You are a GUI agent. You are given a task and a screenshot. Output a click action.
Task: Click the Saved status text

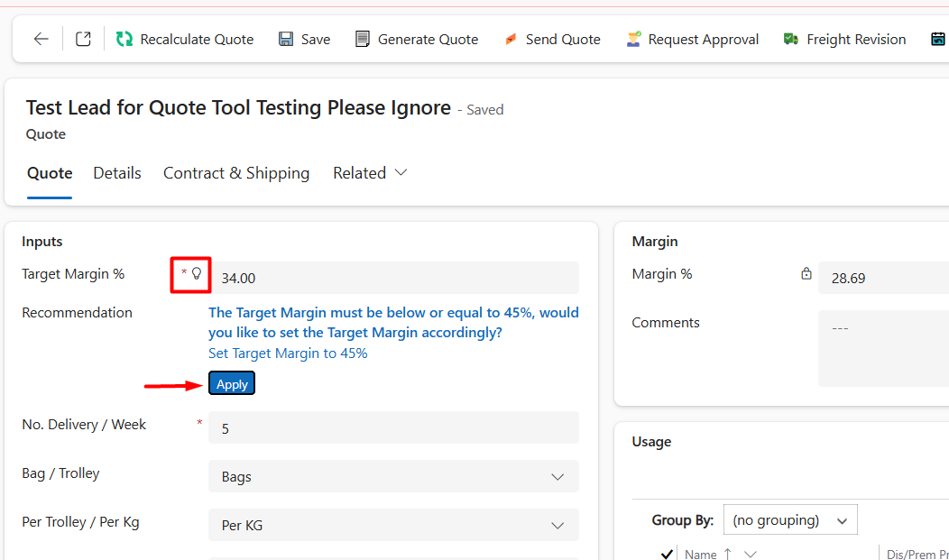coord(484,110)
